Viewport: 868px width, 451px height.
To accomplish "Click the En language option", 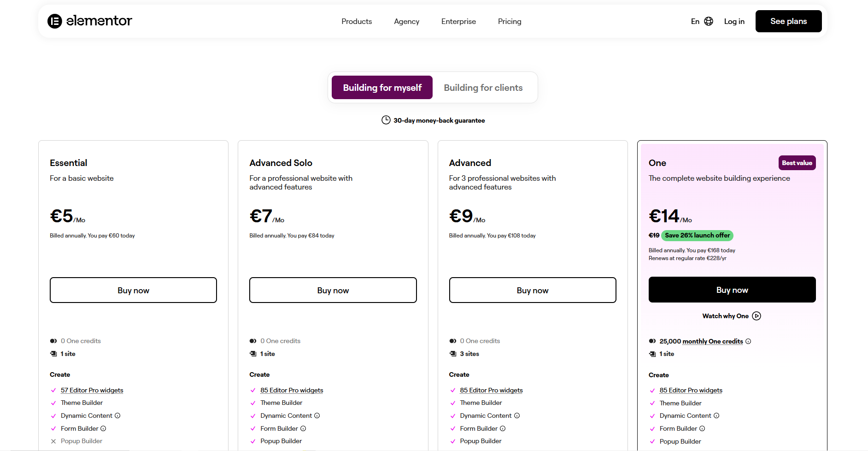I will (x=695, y=21).
